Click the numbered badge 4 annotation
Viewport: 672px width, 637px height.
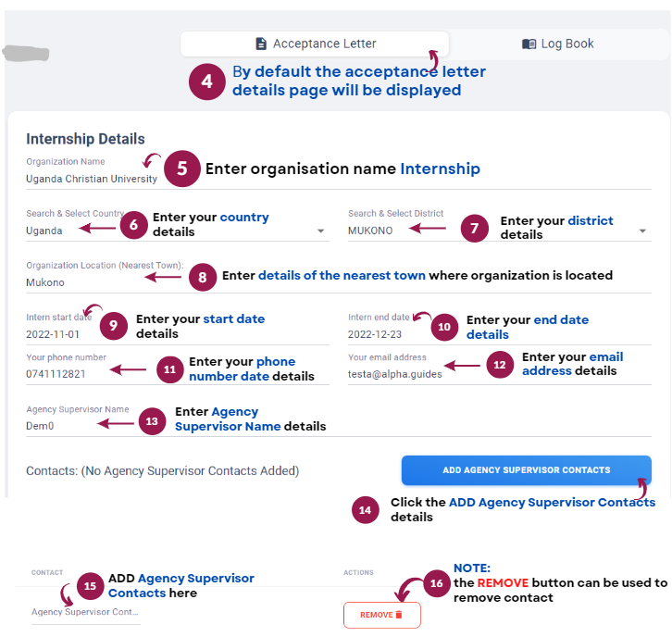click(x=207, y=81)
